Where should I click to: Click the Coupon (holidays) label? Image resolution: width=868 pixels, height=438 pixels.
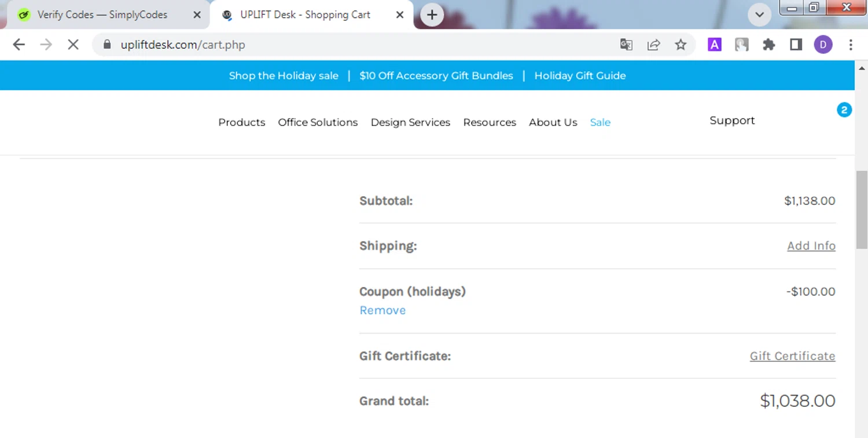click(x=413, y=292)
